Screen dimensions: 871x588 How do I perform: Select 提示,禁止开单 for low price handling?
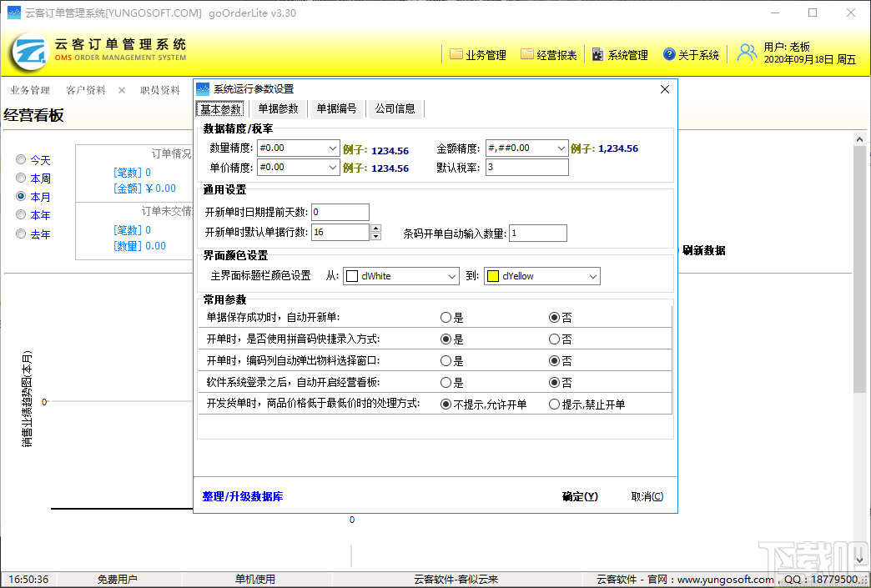(x=552, y=404)
